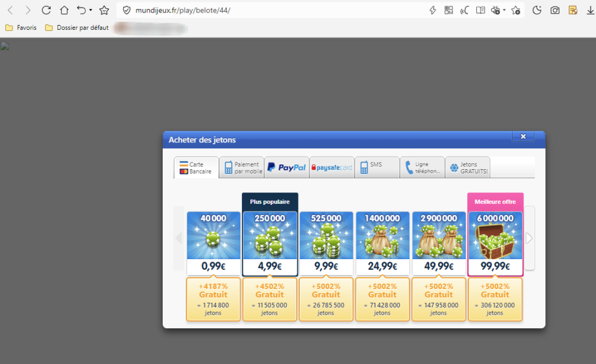
Task: Close the Acheter des jetons dialog
Action: [523, 136]
